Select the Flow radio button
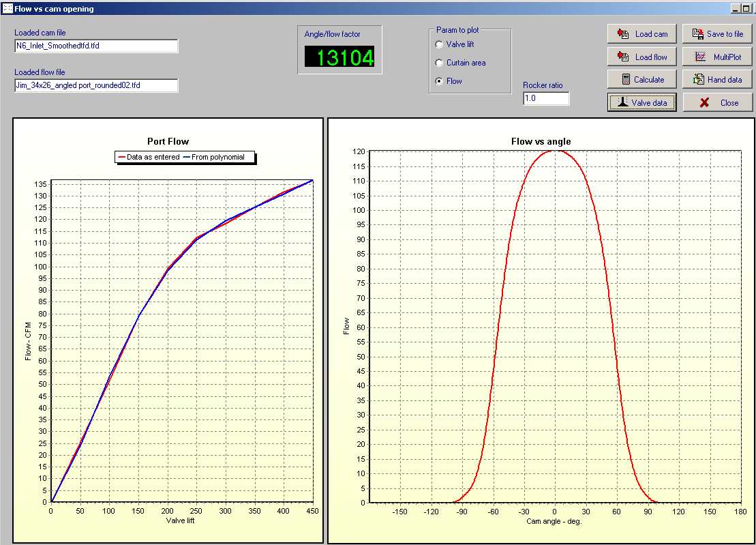Screen dimensions: 756x545 [439, 81]
